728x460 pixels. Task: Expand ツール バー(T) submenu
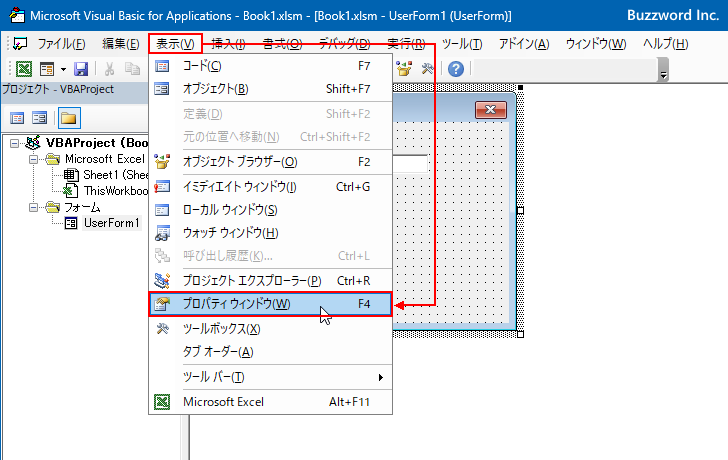[270, 377]
